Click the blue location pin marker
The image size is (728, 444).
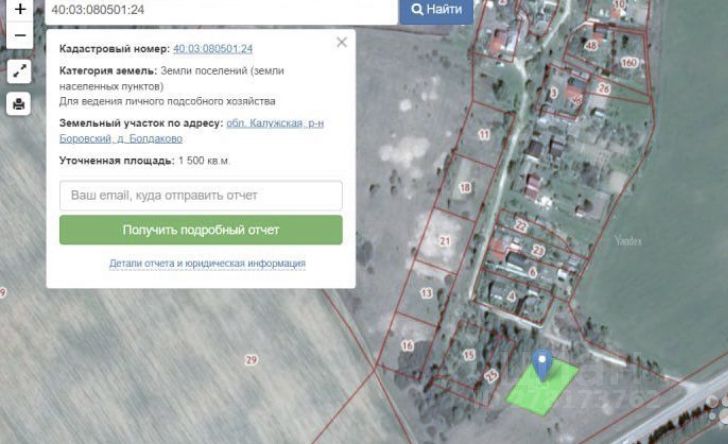click(x=542, y=365)
